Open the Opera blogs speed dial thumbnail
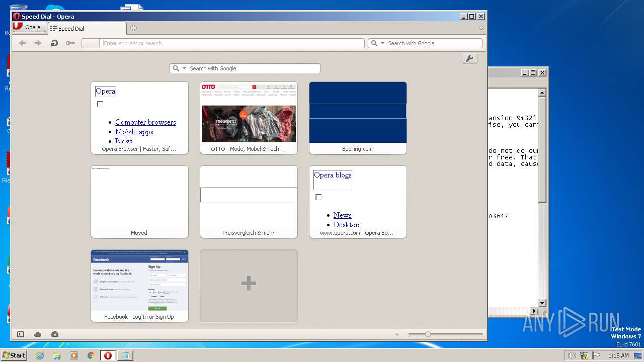 click(x=358, y=202)
